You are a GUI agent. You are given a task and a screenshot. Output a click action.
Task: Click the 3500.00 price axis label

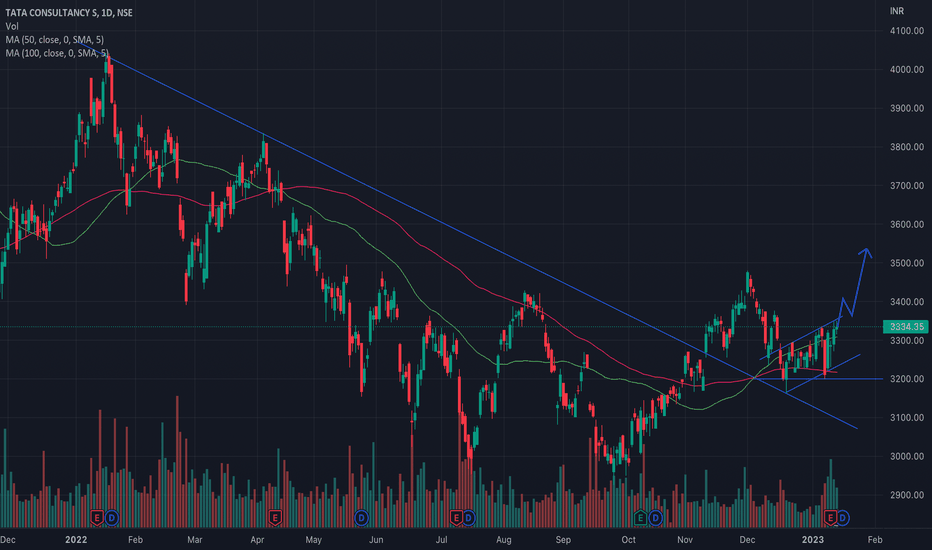coord(906,263)
